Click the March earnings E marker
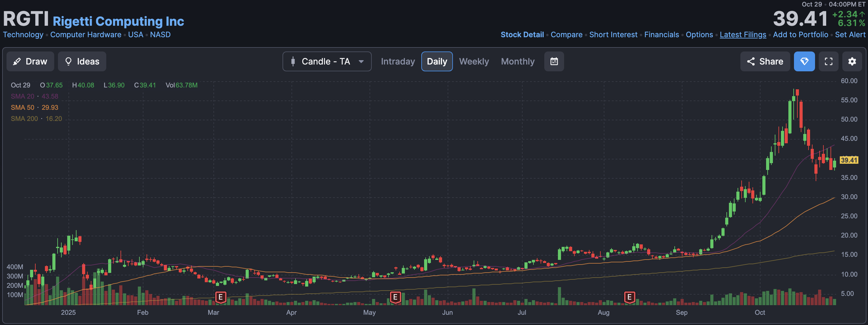This screenshot has height=325, width=868. point(221,297)
